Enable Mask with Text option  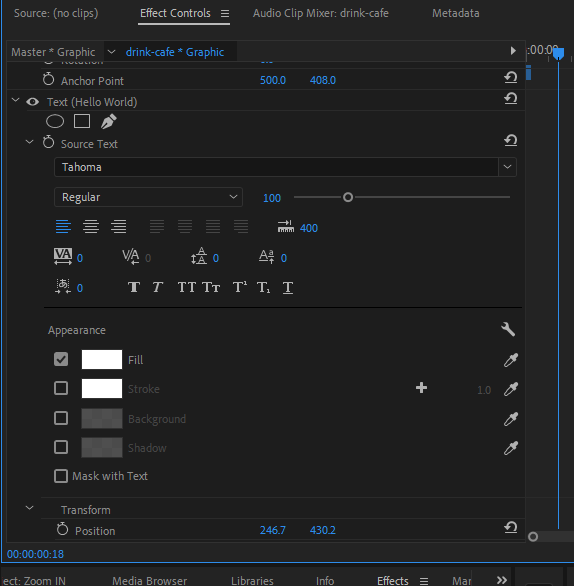click(61, 476)
